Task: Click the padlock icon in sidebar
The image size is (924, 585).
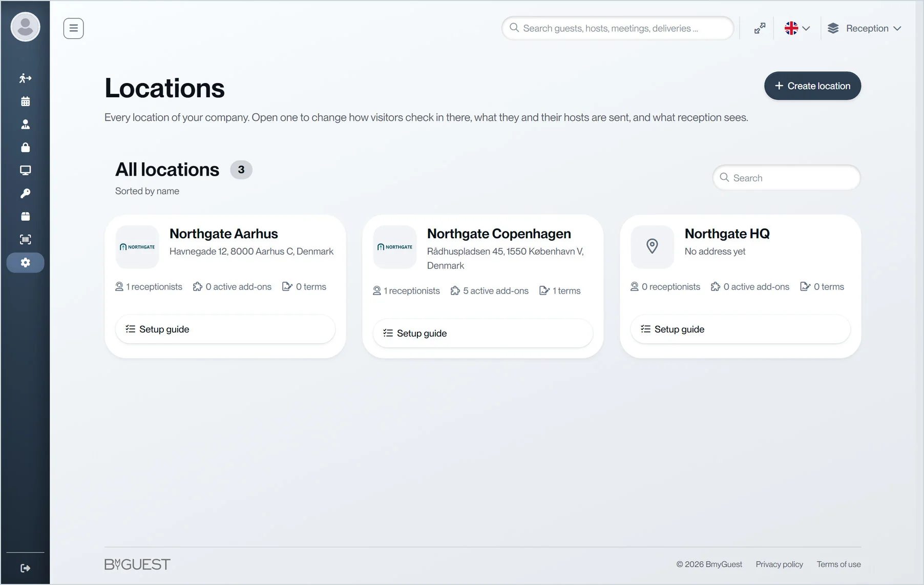Action: point(25,148)
